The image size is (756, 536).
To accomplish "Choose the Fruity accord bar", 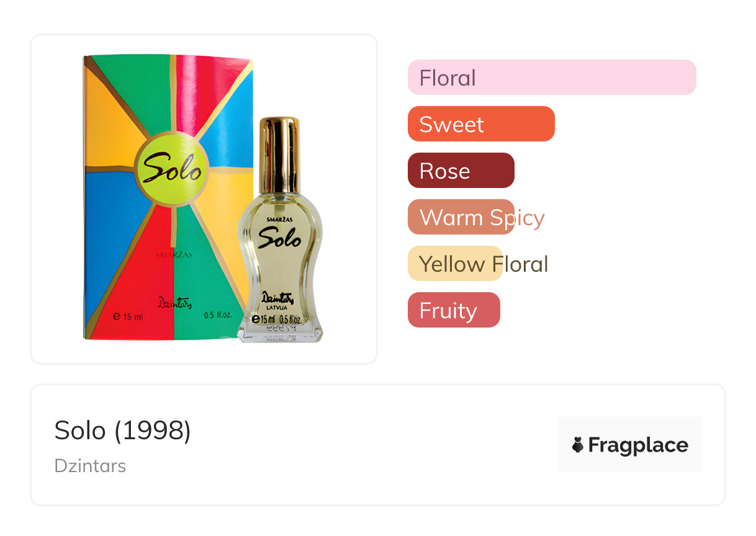I will point(453,310).
